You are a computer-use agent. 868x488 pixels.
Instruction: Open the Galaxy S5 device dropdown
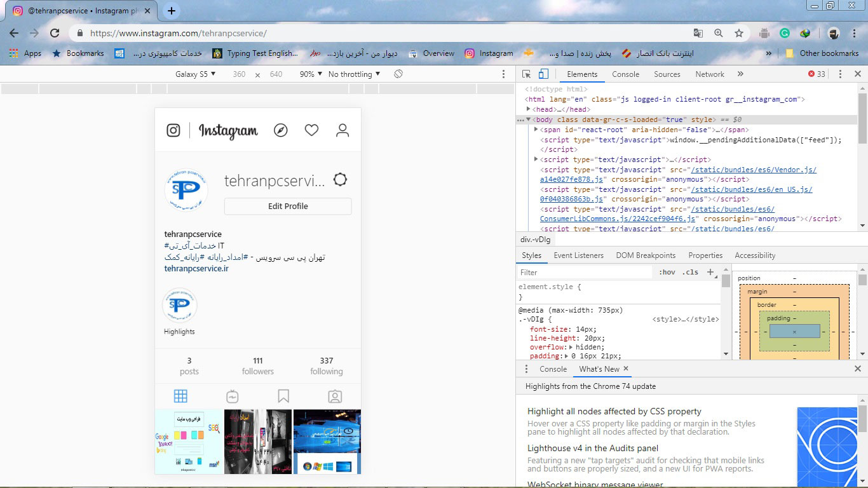coord(195,74)
